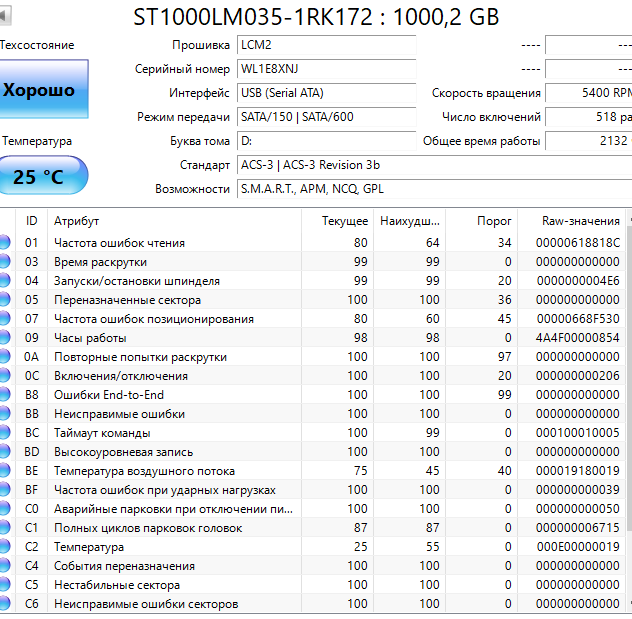Click the serial number field WL1E8XNJ
Screen dimensions: 632x619
[x=326, y=69]
